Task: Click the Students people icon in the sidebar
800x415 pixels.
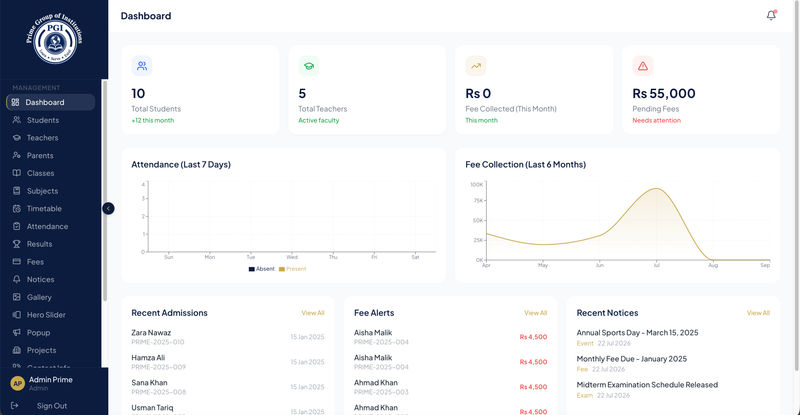Action: tap(17, 120)
